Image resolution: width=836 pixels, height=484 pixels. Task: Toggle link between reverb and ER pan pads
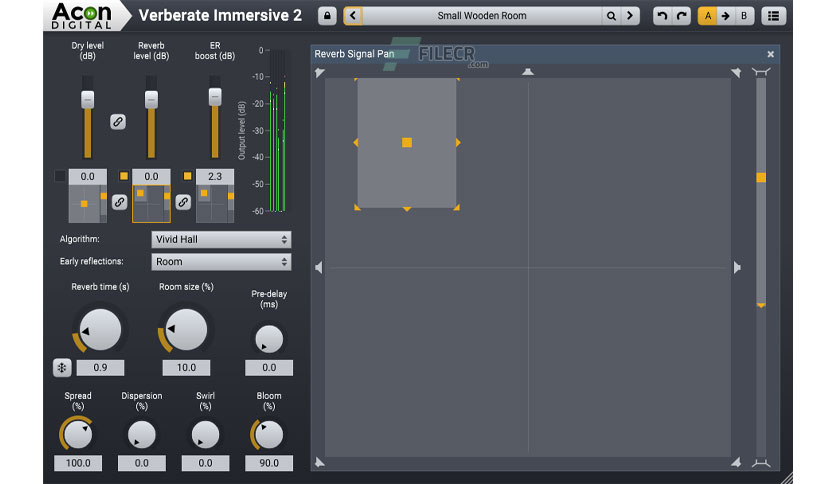183,202
